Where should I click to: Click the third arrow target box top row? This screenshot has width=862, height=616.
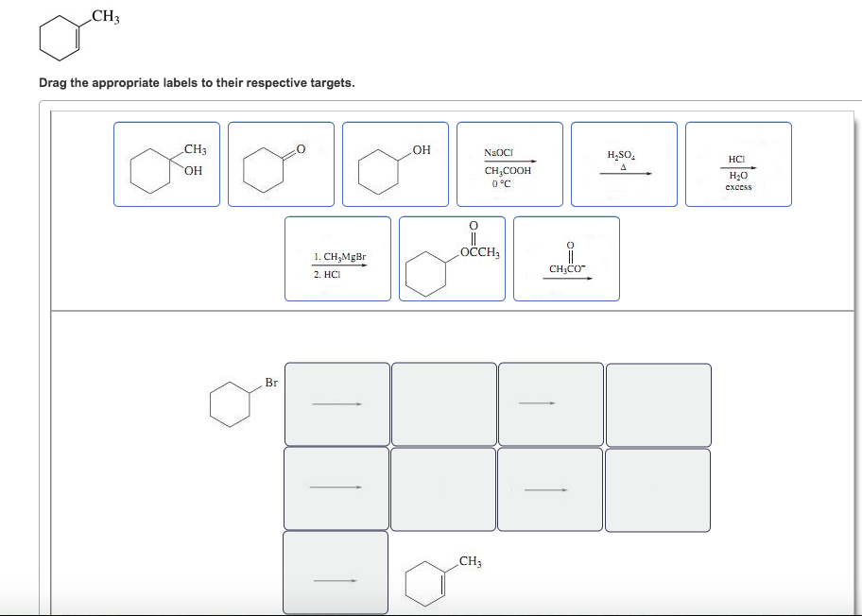[x=550, y=403]
